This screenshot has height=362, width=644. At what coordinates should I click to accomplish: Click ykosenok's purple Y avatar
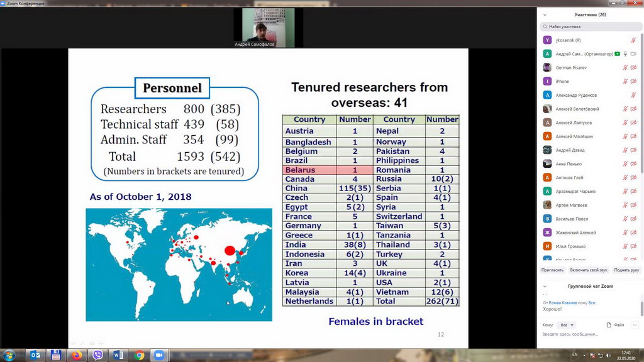(547, 40)
